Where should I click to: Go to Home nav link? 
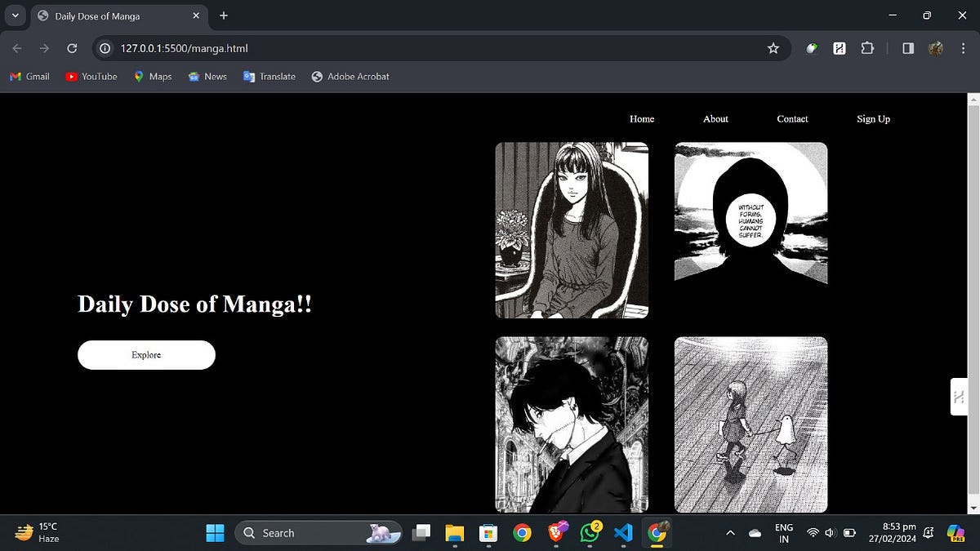642,118
